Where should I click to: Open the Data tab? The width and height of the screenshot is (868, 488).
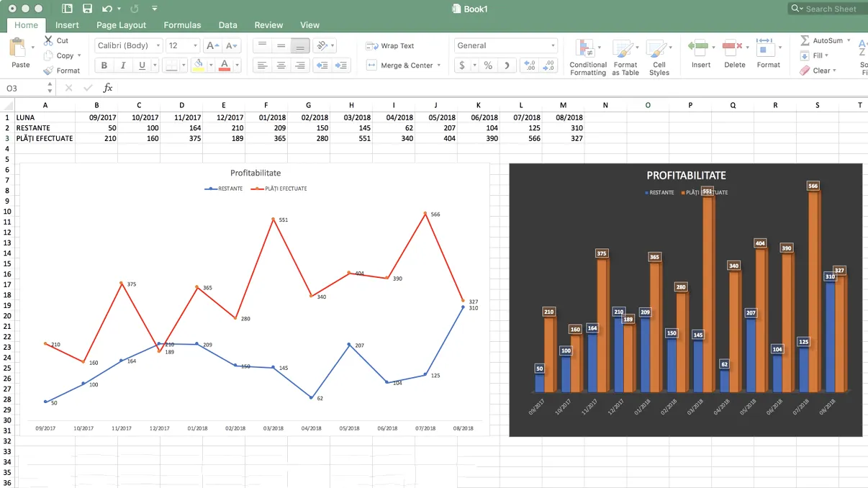[228, 24]
